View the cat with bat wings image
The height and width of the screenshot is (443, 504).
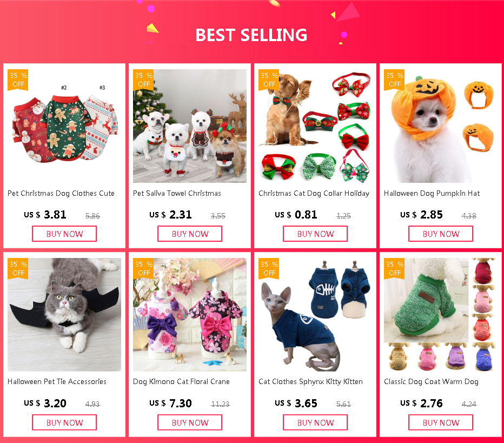64,315
